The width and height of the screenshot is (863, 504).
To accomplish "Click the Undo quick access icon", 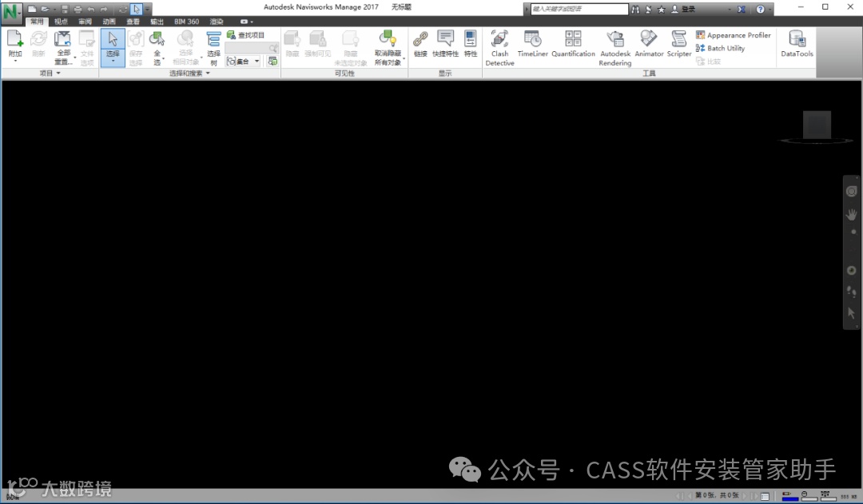I will (x=91, y=10).
